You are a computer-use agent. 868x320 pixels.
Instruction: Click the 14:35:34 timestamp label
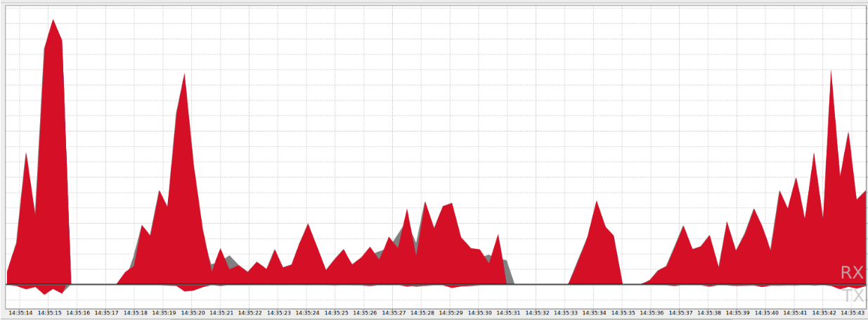click(595, 312)
